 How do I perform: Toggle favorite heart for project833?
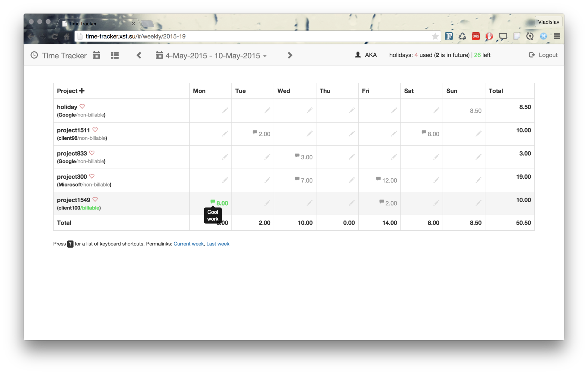point(92,153)
